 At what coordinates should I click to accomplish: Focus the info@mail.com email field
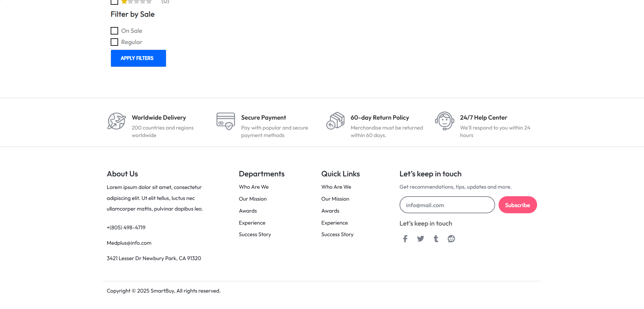click(x=447, y=205)
